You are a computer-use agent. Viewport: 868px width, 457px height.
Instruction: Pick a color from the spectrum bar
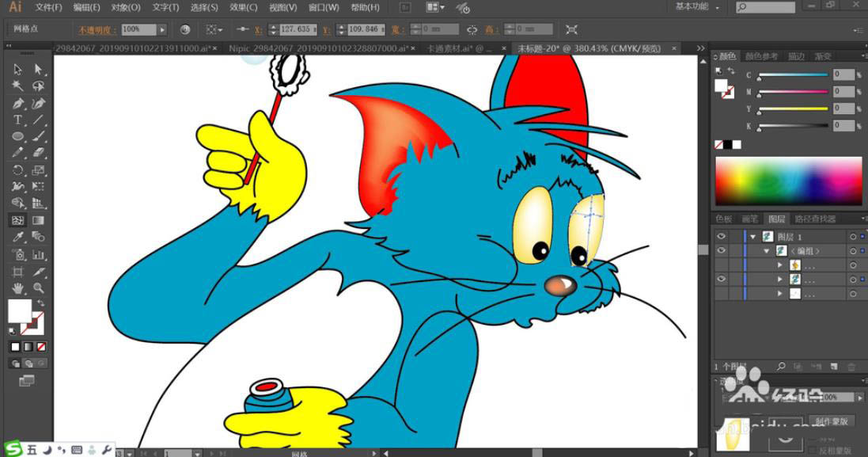click(x=788, y=181)
